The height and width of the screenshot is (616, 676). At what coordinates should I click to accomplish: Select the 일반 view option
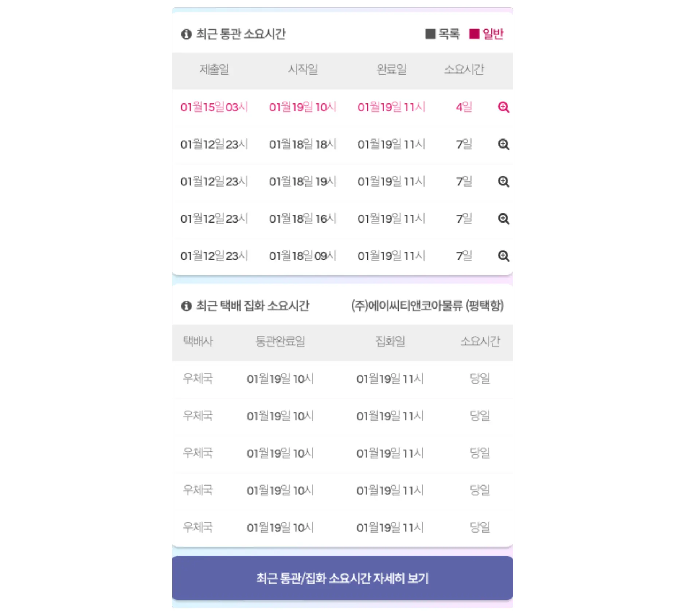point(492,34)
